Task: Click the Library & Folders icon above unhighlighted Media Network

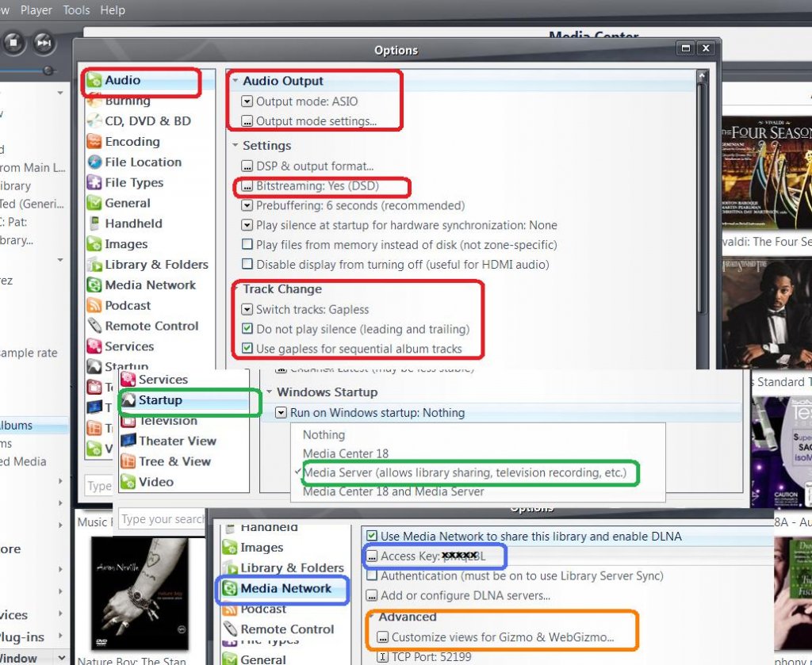Action: pos(94,265)
